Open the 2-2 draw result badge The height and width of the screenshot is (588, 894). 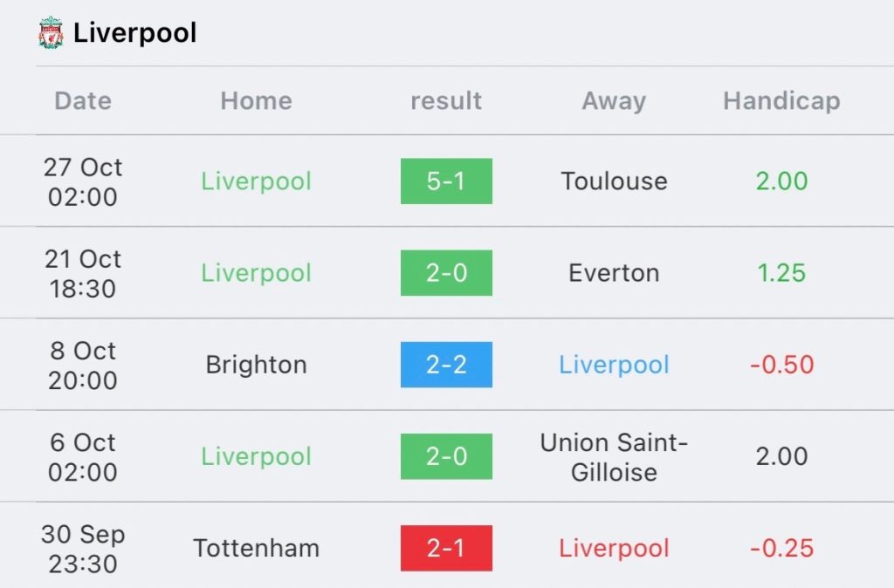click(x=446, y=365)
